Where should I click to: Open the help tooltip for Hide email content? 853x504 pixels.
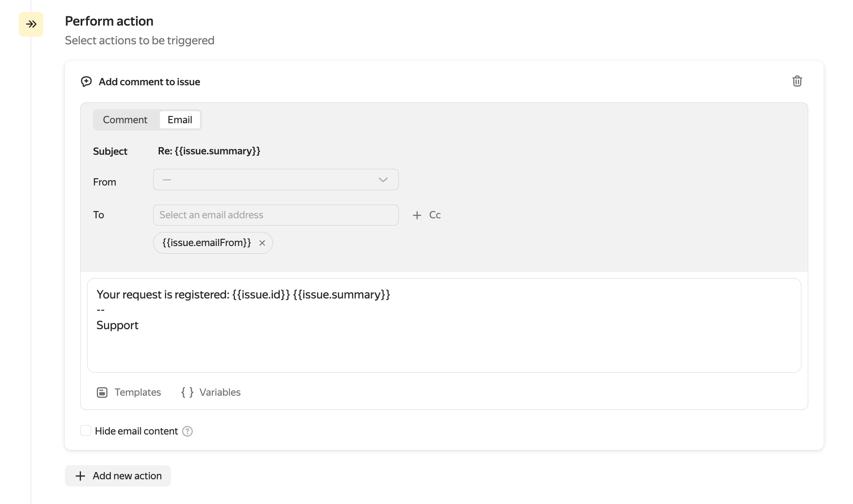(187, 432)
